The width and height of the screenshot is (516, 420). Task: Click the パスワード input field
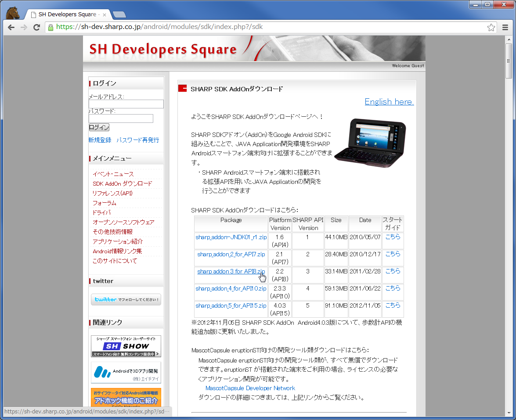coord(121,118)
